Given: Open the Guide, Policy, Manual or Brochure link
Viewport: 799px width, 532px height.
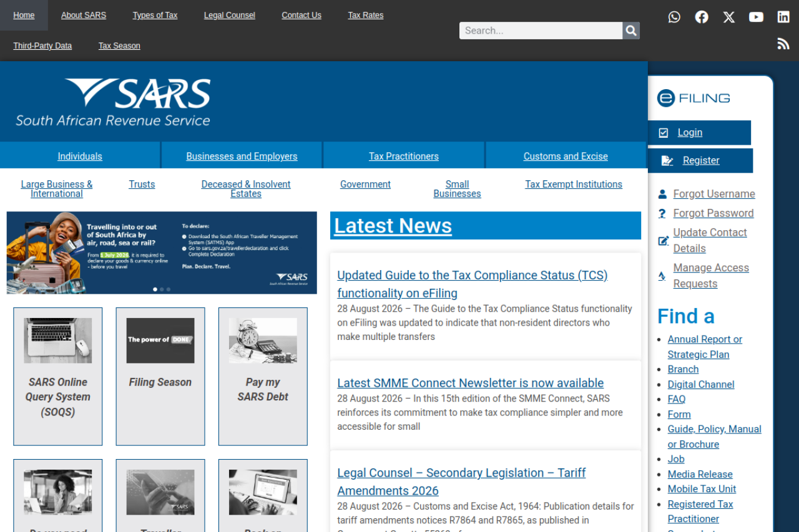Looking at the screenshot, I should tap(715, 437).
